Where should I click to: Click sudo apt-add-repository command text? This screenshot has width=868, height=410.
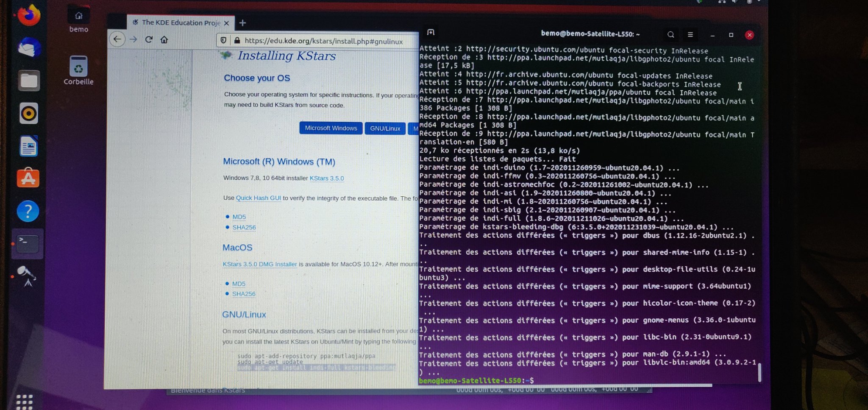point(306,356)
